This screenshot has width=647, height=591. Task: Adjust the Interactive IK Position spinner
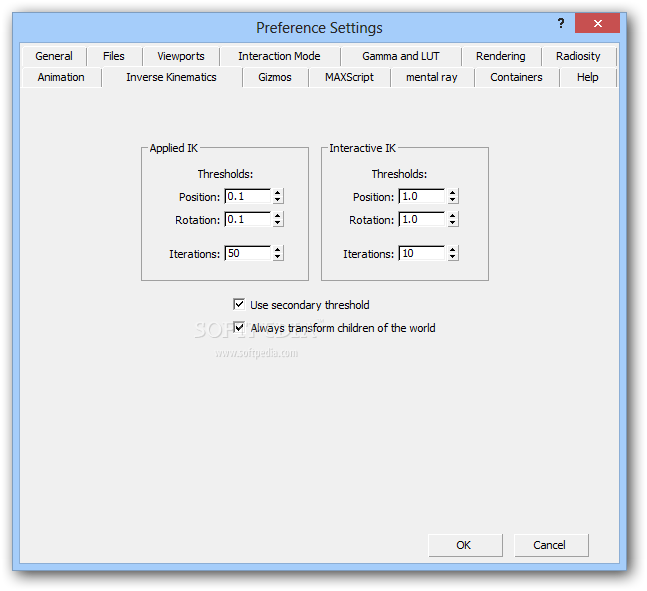pyautogui.click(x=453, y=196)
